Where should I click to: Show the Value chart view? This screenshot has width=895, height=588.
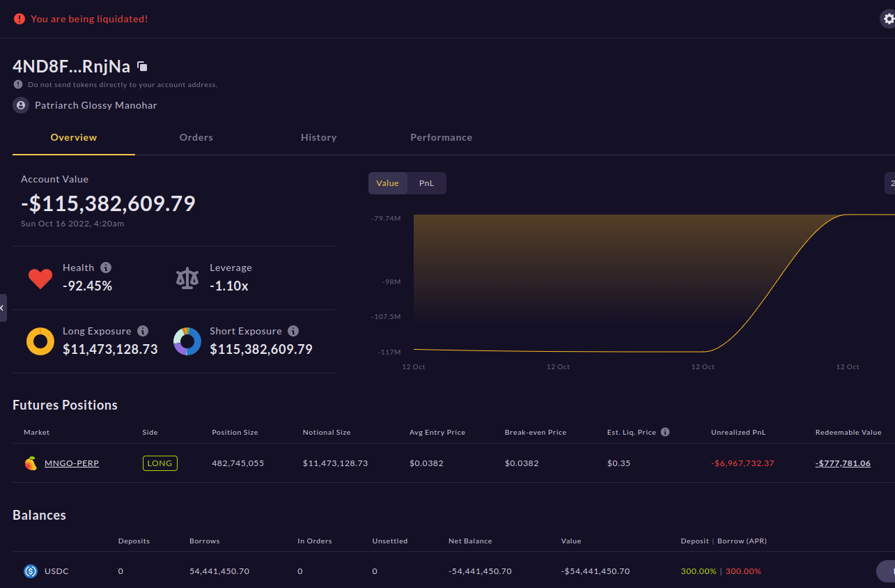click(387, 183)
